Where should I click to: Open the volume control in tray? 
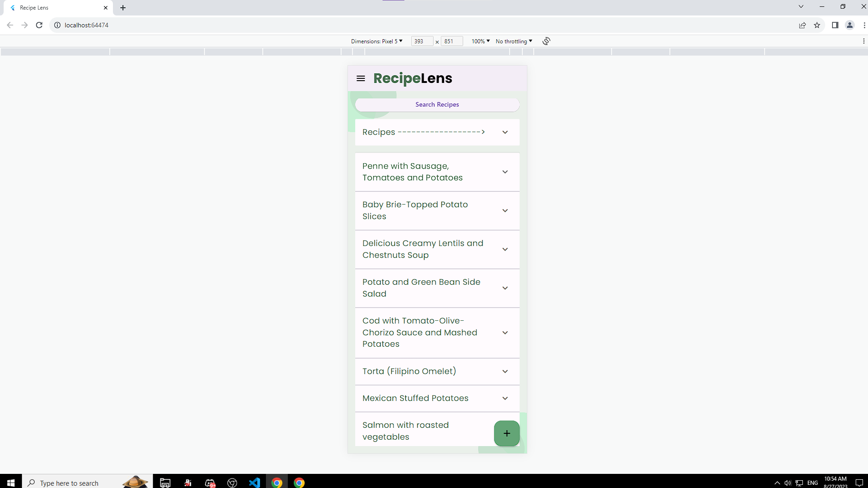tap(788, 483)
